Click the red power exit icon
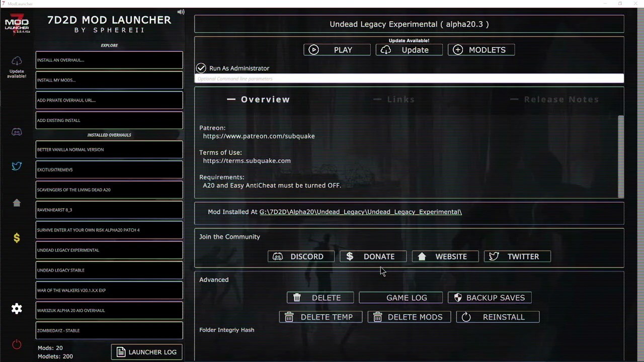 [17, 344]
